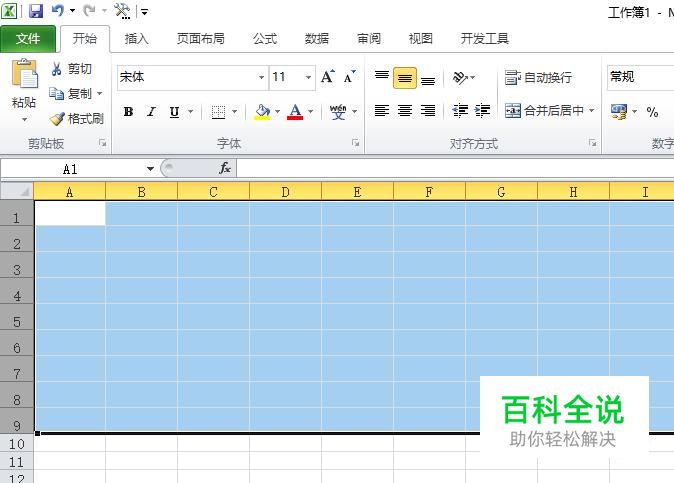Viewport: 674px width, 483px height.
Task: Copy selection using 复制 icon
Action: pyautogui.click(x=56, y=93)
